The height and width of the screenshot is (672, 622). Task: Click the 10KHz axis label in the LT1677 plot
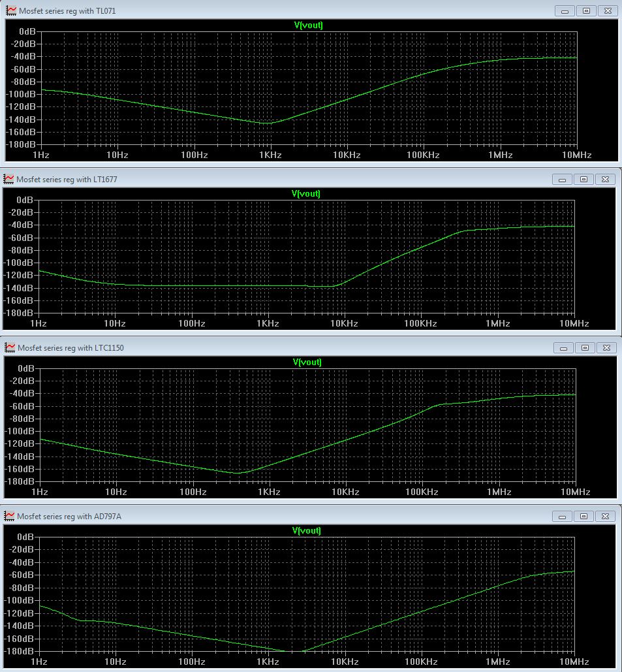[344, 323]
